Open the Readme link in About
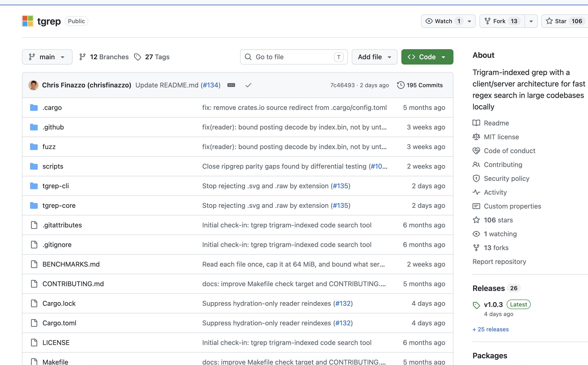Viewport: 588px width, 365px height. [496, 123]
